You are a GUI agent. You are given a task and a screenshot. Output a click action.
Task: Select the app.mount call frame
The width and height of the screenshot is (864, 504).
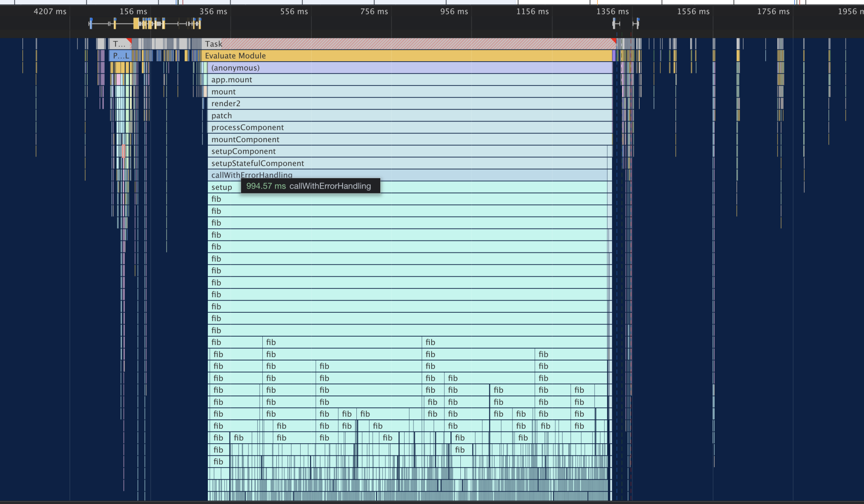[x=410, y=80]
